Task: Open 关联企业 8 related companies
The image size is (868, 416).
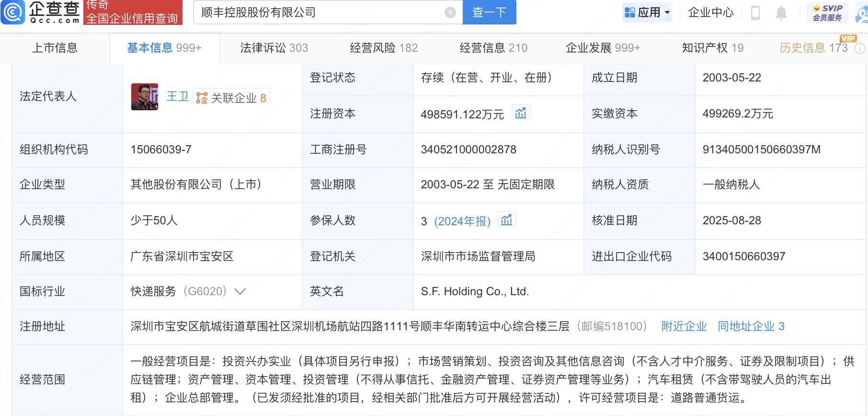Action: (232, 98)
